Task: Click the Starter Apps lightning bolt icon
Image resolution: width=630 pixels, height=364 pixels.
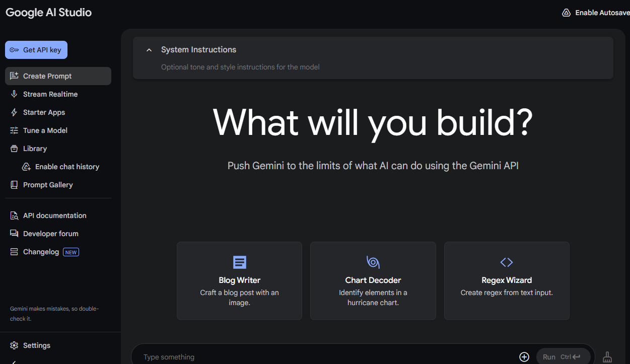Action: click(x=14, y=112)
